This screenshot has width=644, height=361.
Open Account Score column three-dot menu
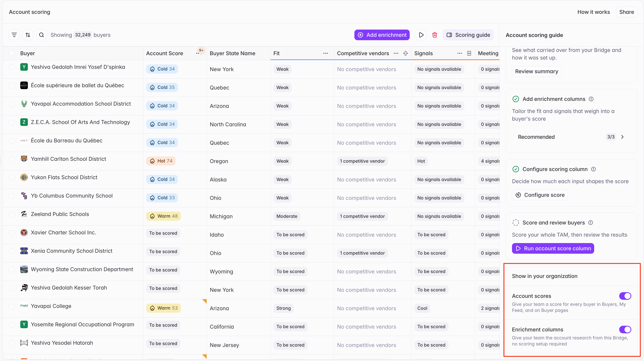pos(198,53)
